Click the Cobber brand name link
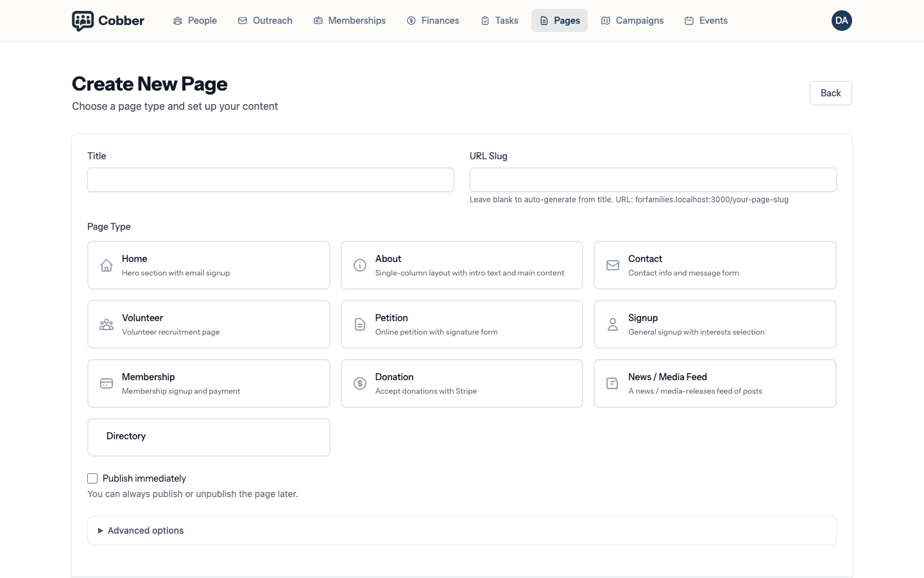The width and height of the screenshot is (924, 578). [121, 21]
